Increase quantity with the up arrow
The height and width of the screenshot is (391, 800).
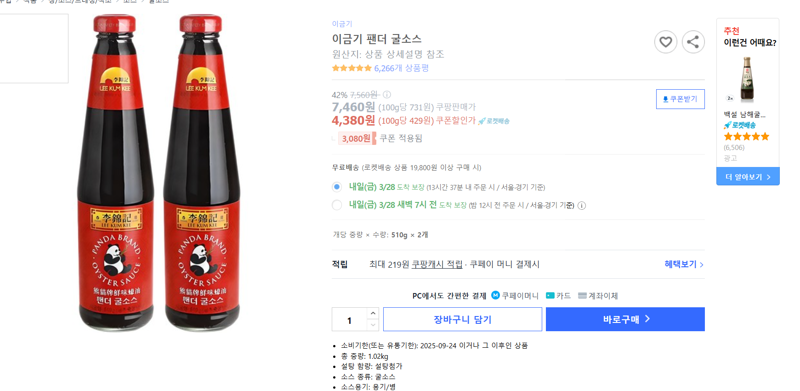pyautogui.click(x=373, y=313)
